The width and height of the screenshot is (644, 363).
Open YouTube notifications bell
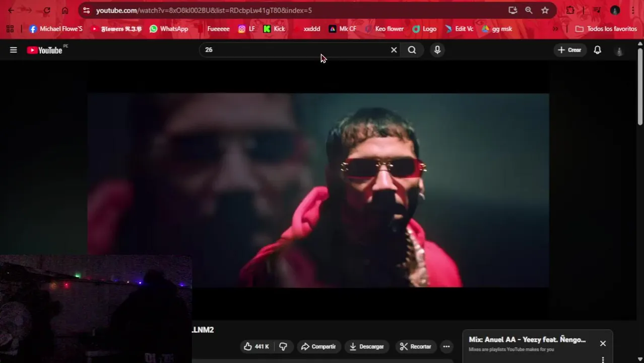pyautogui.click(x=598, y=50)
